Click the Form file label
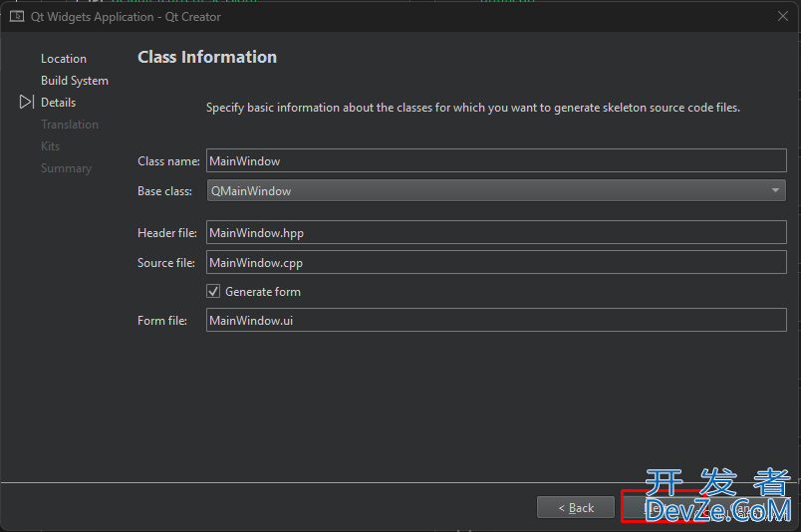 [x=162, y=321]
